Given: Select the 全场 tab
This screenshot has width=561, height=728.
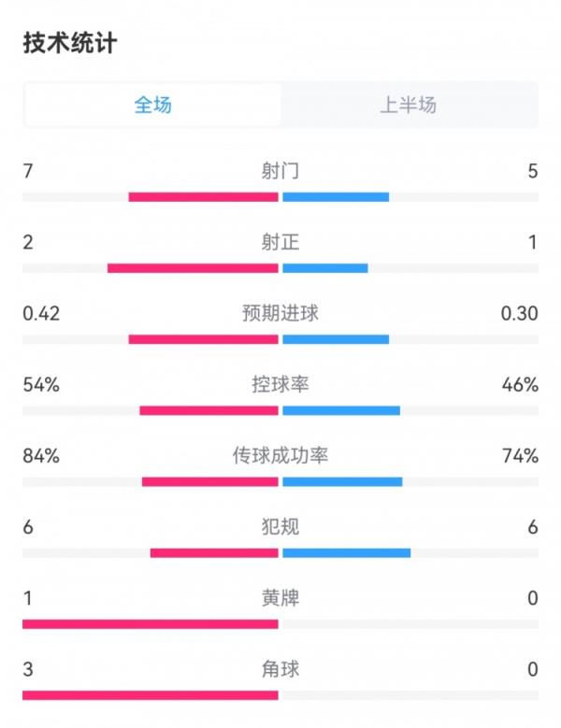Looking at the screenshot, I should tap(152, 105).
